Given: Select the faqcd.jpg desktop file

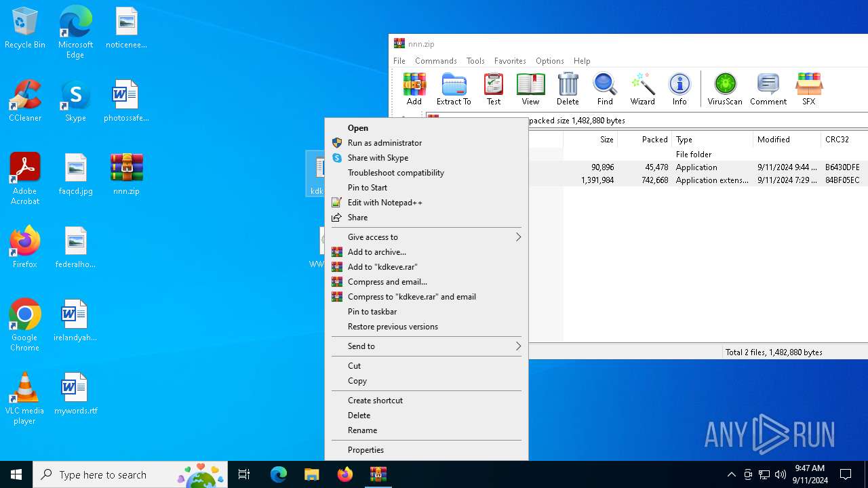Looking at the screenshot, I should coord(75,174).
